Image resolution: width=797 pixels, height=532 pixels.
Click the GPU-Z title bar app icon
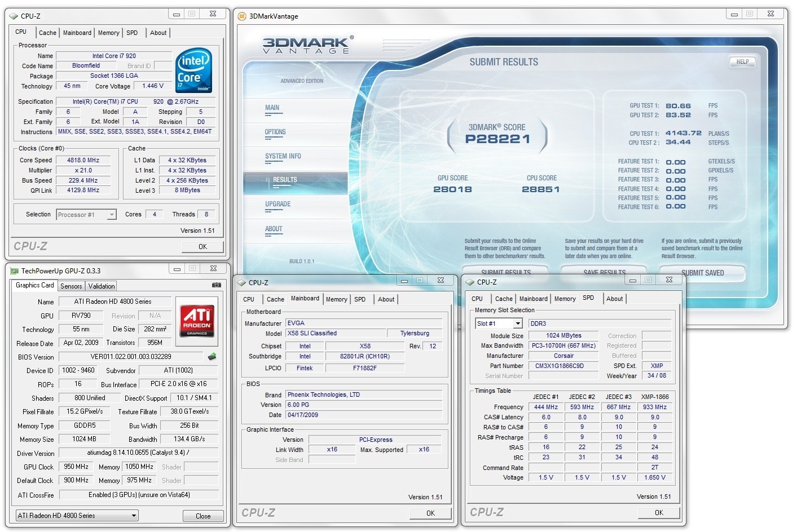[15, 271]
